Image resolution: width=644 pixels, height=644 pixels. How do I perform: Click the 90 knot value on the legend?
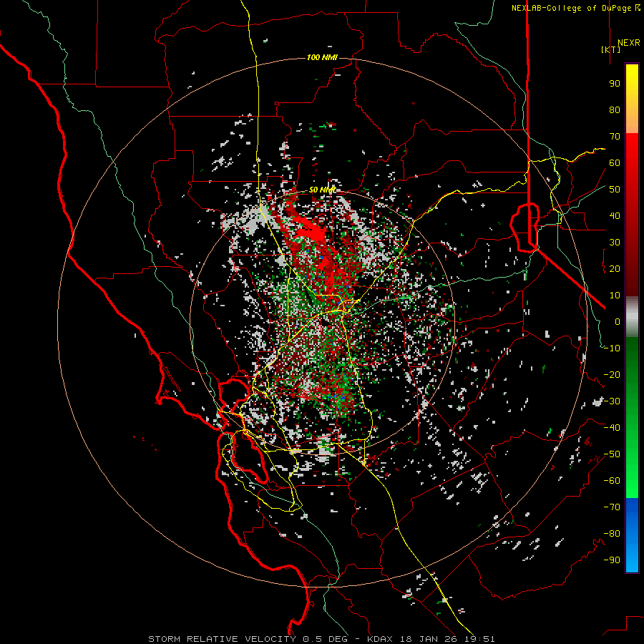click(615, 84)
